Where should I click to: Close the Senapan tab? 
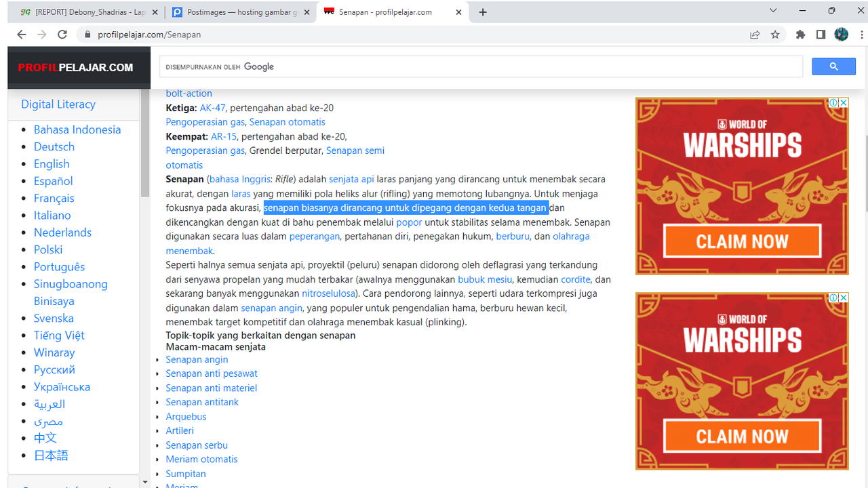(459, 12)
